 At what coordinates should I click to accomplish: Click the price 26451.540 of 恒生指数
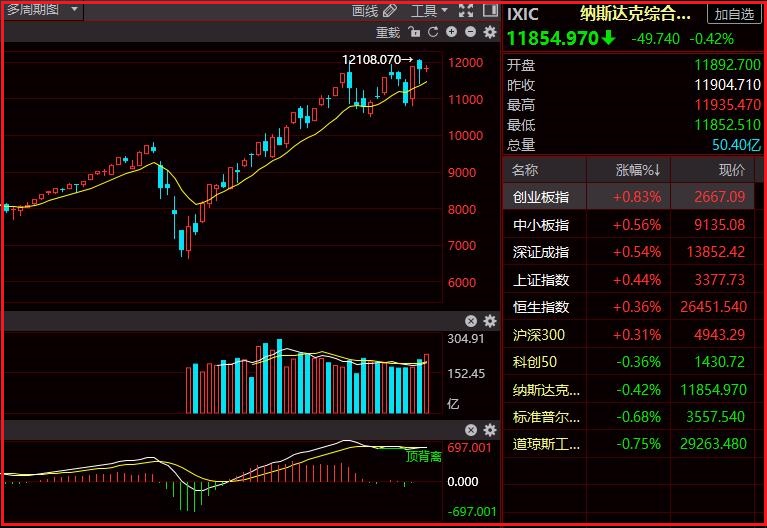pos(714,307)
